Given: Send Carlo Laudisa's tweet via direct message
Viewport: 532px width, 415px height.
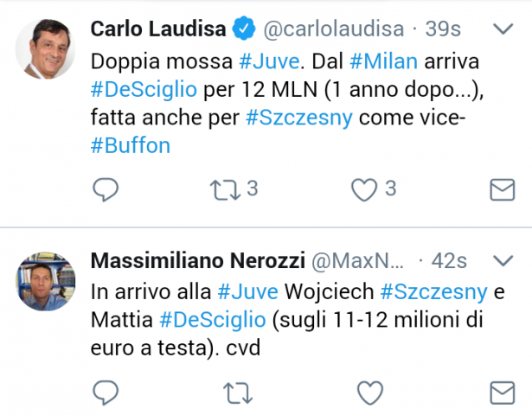Looking at the screenshot, I should pyautogui.click(x=503, y=189).
